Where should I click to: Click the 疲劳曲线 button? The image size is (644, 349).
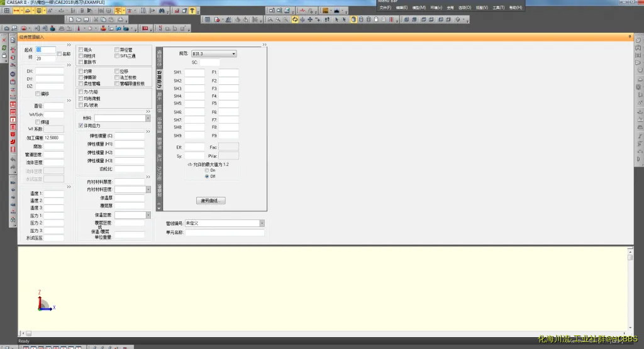pyautogui.click(x=210, y=201)
